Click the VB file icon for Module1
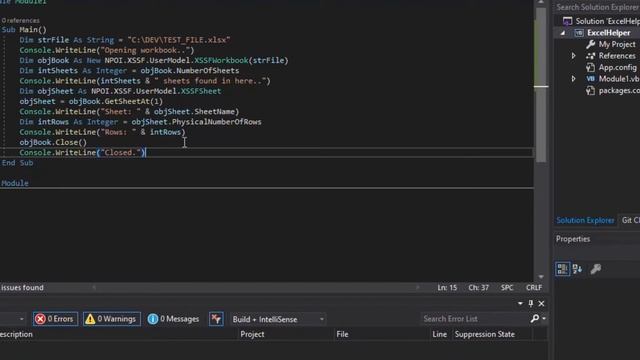This screenshot has height=360, width=640. coord(590,78)
